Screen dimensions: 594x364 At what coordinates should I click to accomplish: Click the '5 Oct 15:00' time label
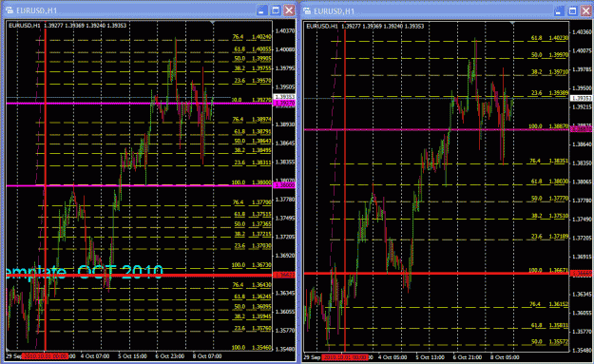pyautogui.click(x=132, y=356)
